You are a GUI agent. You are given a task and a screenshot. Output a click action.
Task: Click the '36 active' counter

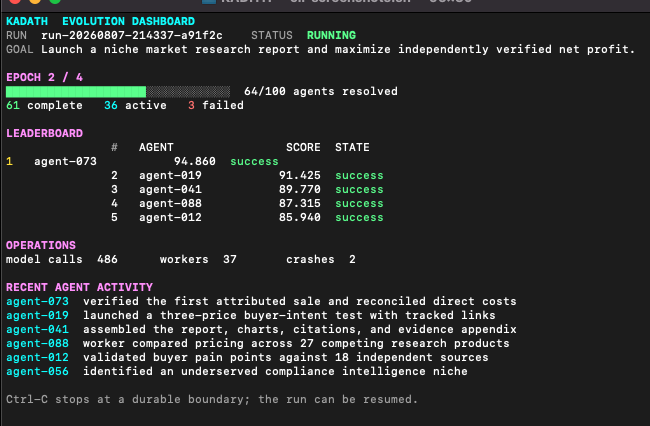coord(135,106)
